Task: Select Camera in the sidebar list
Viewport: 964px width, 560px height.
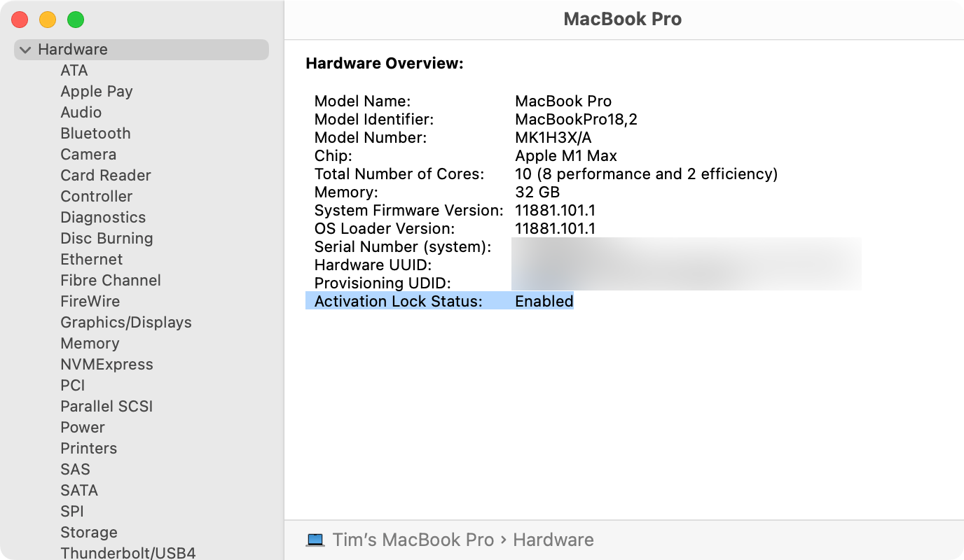Action: pos(88,154)
